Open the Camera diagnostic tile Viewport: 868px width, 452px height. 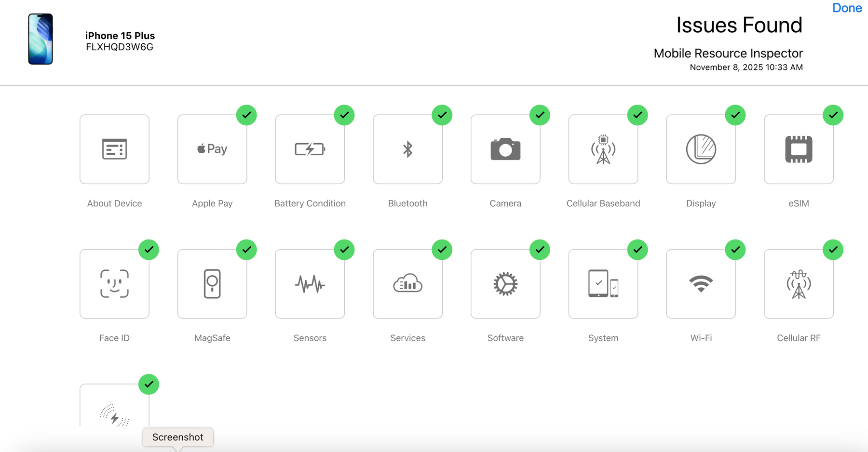(505, 149)
